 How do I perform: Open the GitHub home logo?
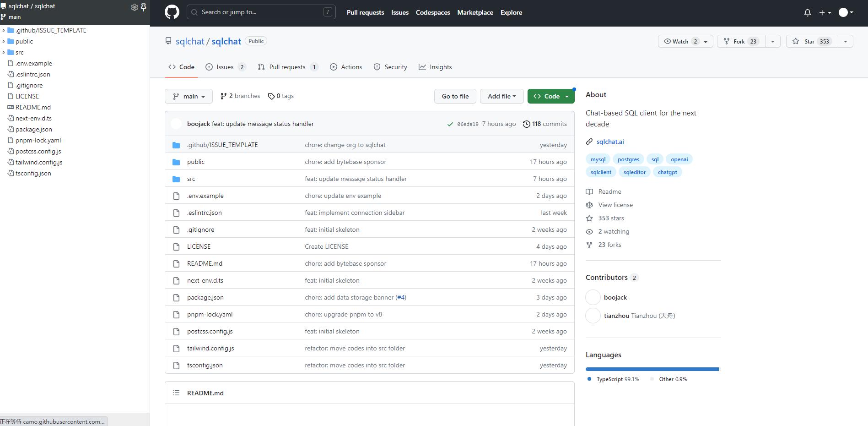172,12
